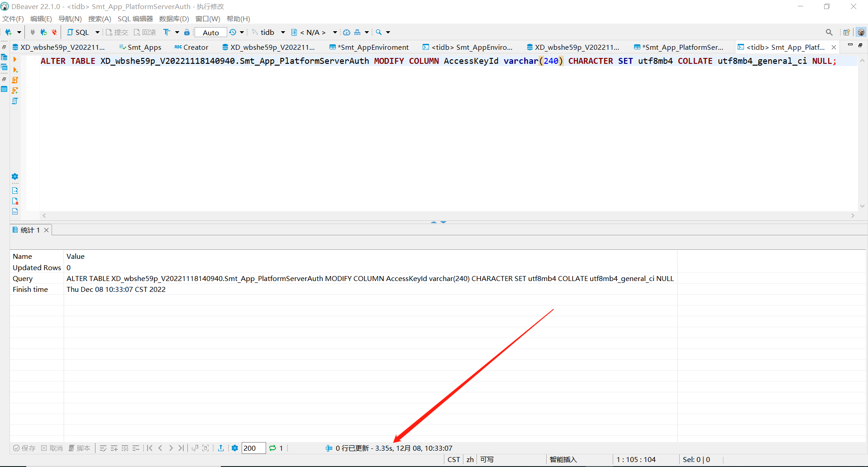Open the 编辑(E) menu
The image size is (868, 467).
41,19
